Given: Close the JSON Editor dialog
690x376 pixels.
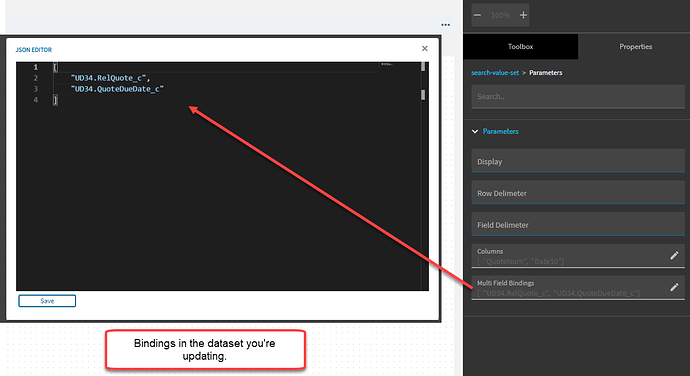Looking at the screenshot, I should (x=425, y=48).
